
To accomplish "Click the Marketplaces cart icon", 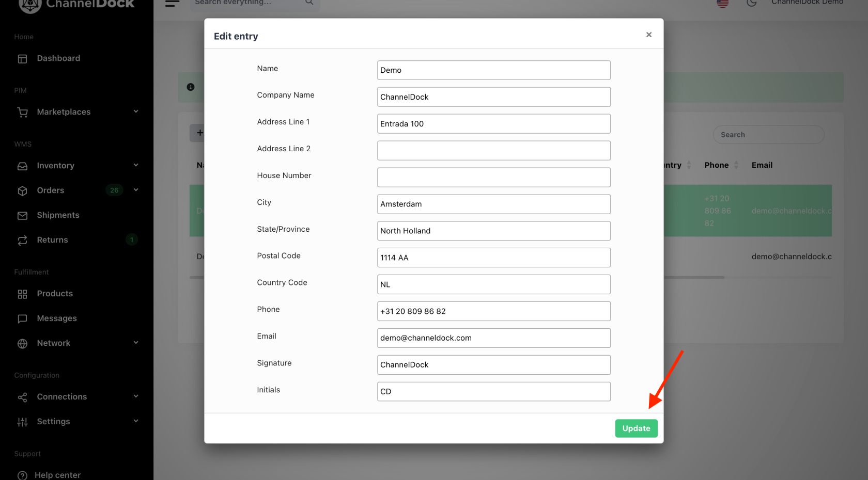I will (x=22, y=113).
